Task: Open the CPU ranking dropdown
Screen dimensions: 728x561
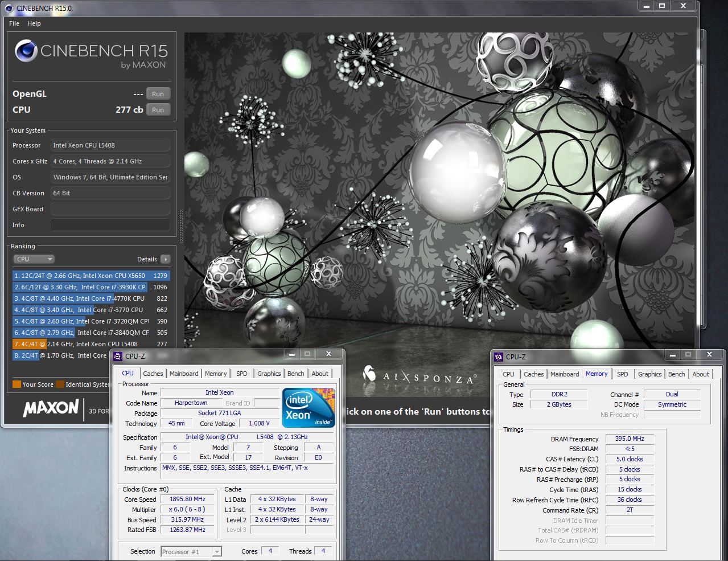Action: coord(34,259)
